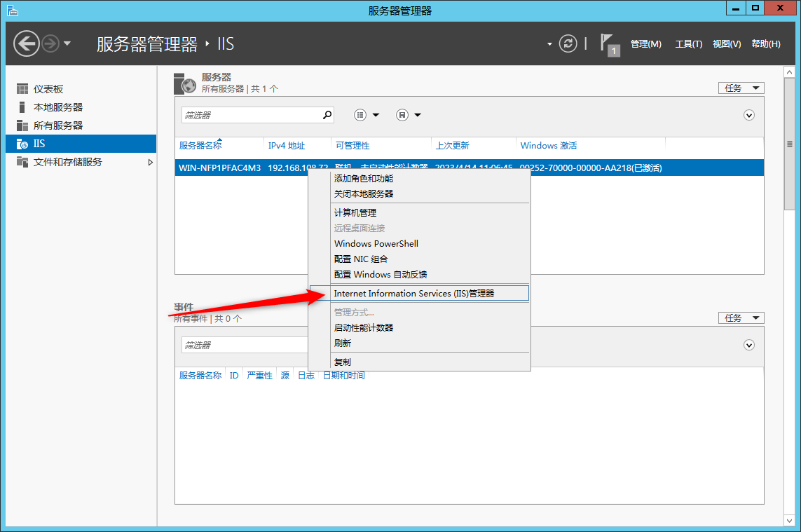801x532 pixels.
Task: Open the list criteria dropdown arrow
Action: tap(376, 115)
